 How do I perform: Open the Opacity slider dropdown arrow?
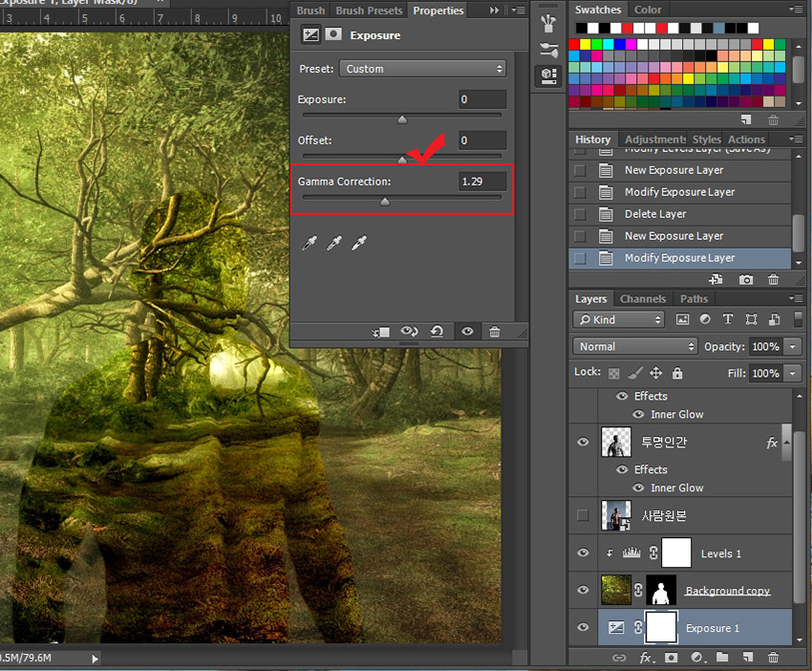[792, 346]
